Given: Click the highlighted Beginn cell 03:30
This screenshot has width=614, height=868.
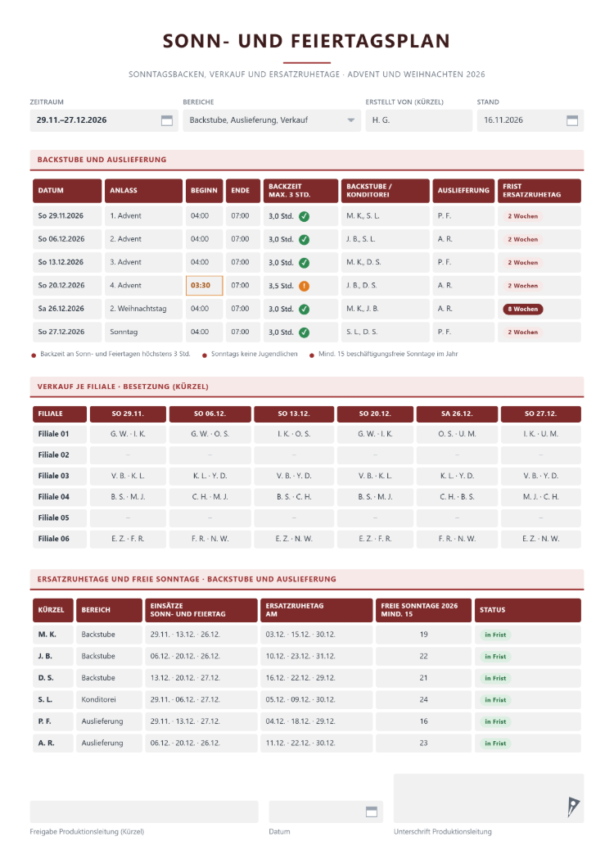Looking at the screenshot, I should click(205, 286).
